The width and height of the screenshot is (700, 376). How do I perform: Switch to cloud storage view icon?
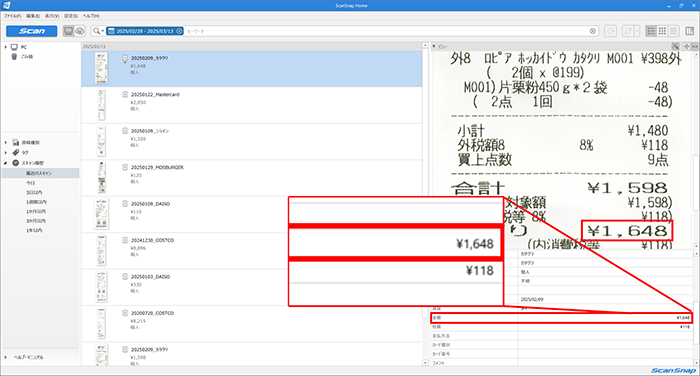pyautogui.click(x=79, y=31)
